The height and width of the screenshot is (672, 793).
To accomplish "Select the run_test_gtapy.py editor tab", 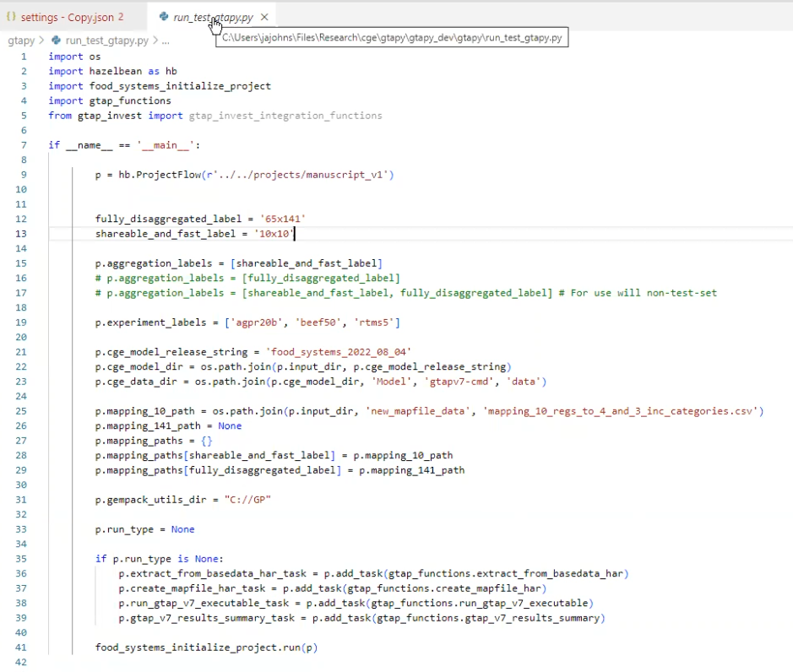I will 213,17.
